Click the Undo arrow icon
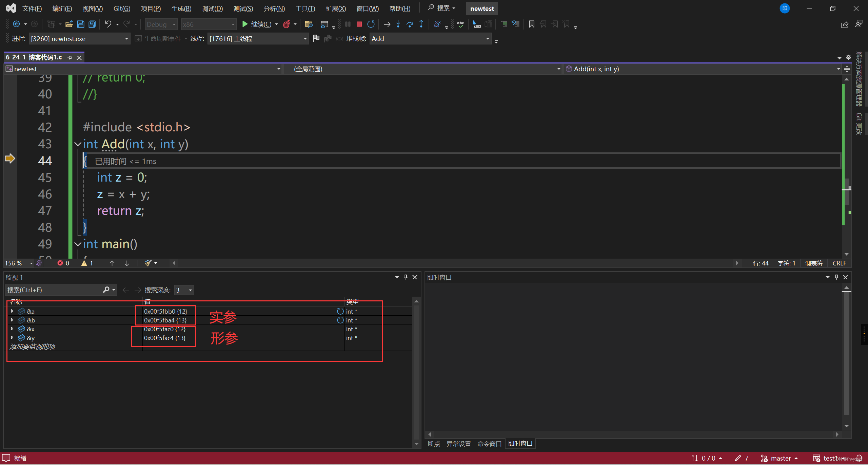 pos(108,24)
